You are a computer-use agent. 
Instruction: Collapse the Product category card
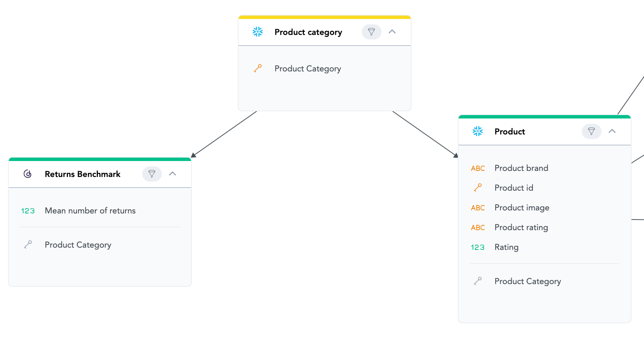(x=392, y=32)
